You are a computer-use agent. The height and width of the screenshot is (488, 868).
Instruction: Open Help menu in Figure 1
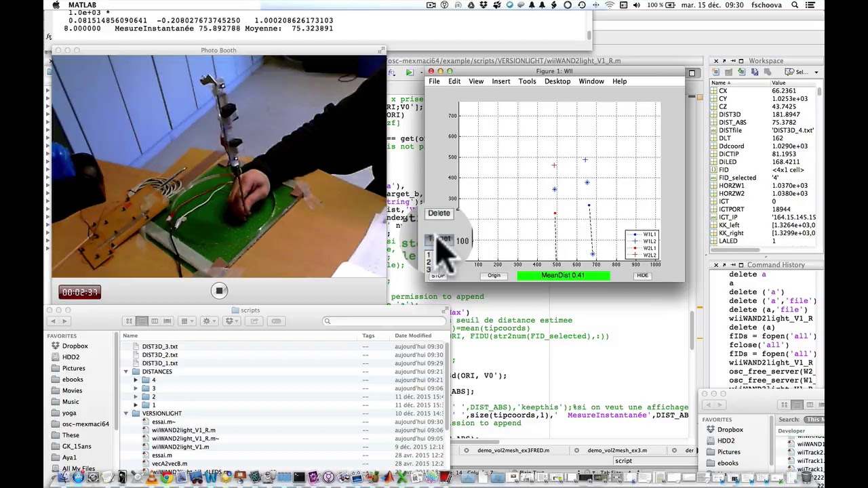pyautogui.click(x=620, y=81)
